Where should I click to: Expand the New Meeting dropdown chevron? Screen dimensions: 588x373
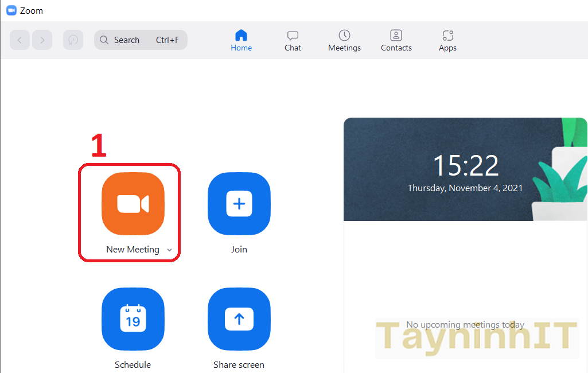coord(169,250)
